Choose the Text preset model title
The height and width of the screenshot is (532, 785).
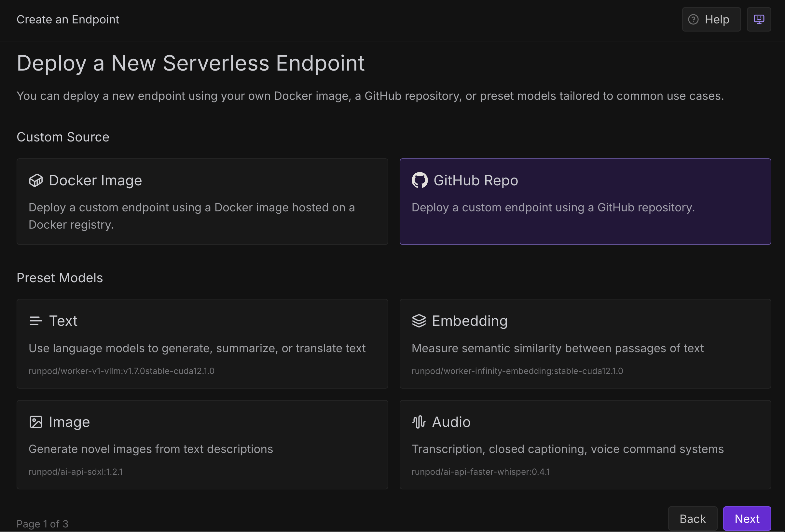(x=63, y=321)
